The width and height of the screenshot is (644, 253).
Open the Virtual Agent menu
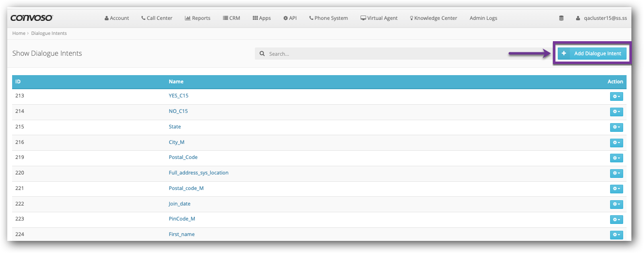379,18
